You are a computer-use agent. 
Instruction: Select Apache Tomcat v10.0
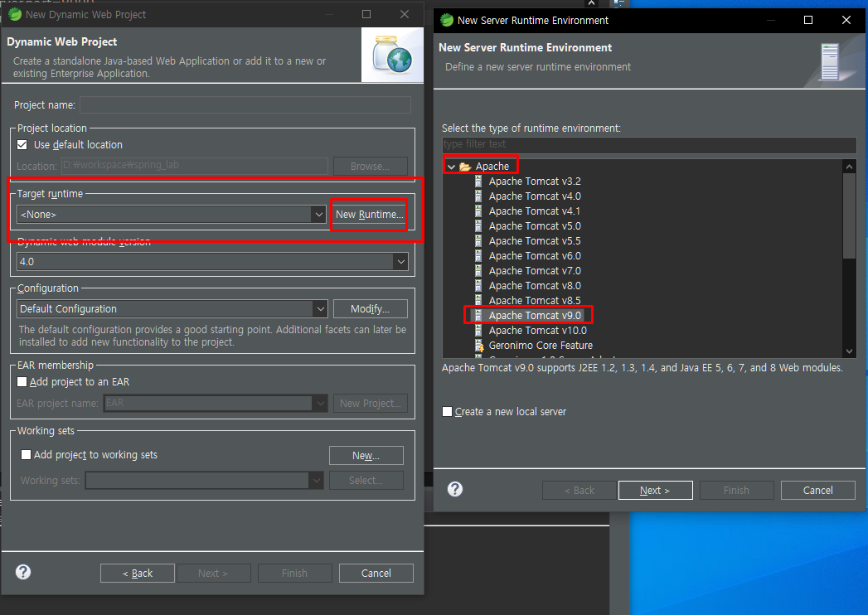coord(537,331)
